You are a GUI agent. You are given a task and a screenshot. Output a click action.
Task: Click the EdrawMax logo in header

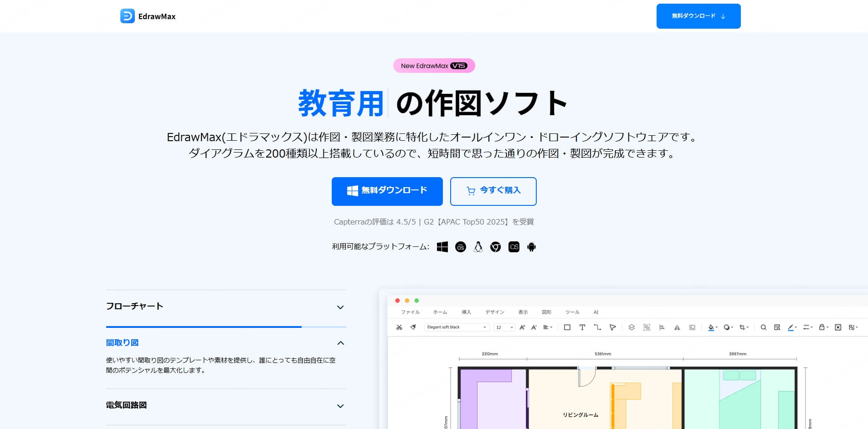pyautogui.click(x=148, y=16)
